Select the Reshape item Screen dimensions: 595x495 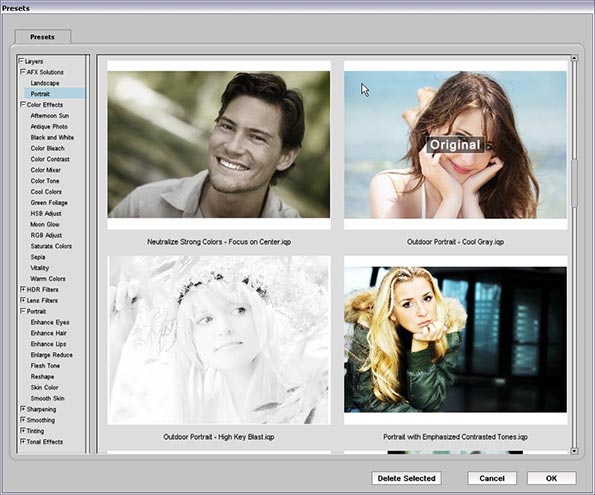tap(42, 377)
